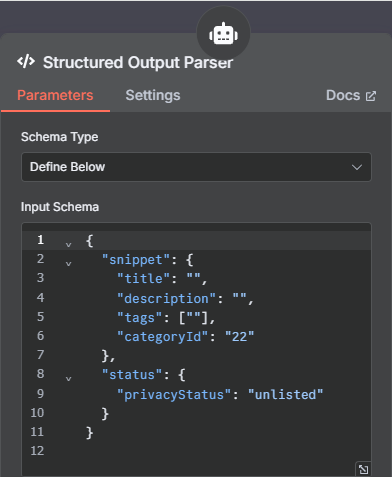This screenshot has width=392, height=477.
Task: Switch to the Settings tab
Action: point(153,95)
